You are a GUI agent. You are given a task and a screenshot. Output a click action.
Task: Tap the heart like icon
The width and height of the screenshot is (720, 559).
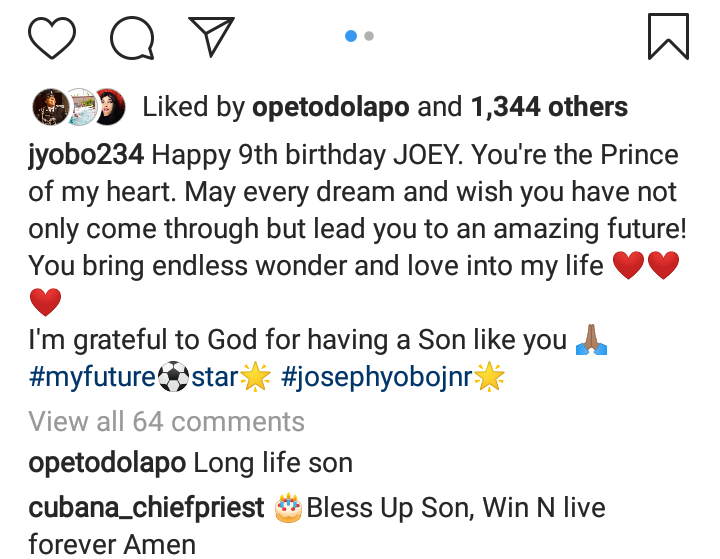point(52,37)
